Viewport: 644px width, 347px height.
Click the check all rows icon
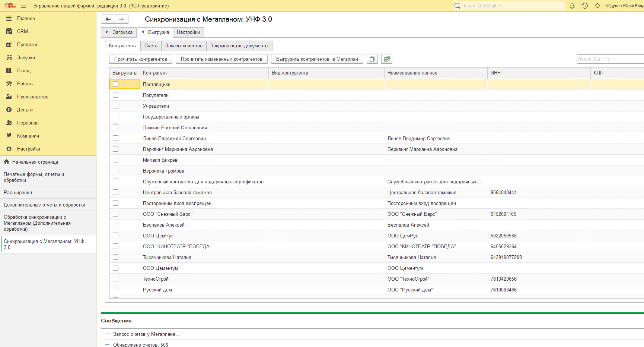point(387,59)
